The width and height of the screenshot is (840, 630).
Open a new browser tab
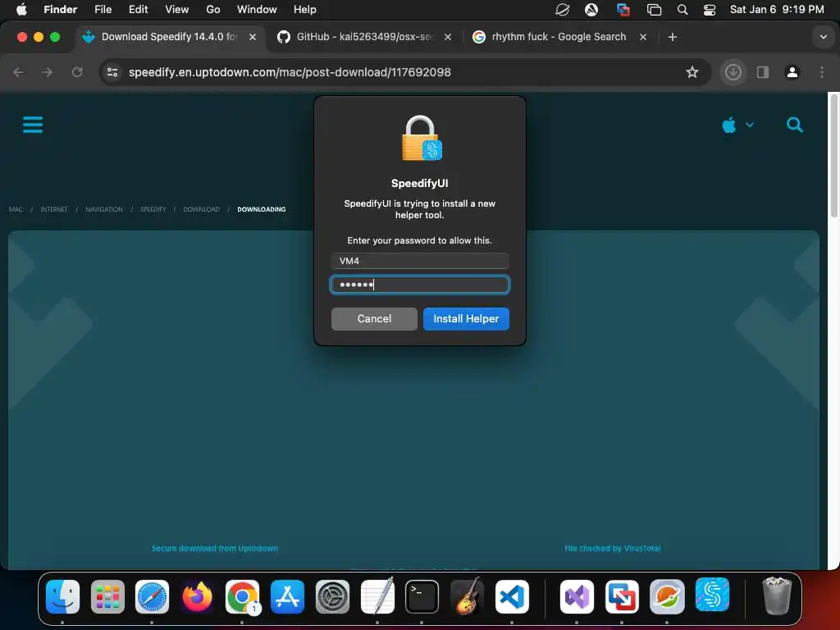pyautogui.click(x=673, y=37)
